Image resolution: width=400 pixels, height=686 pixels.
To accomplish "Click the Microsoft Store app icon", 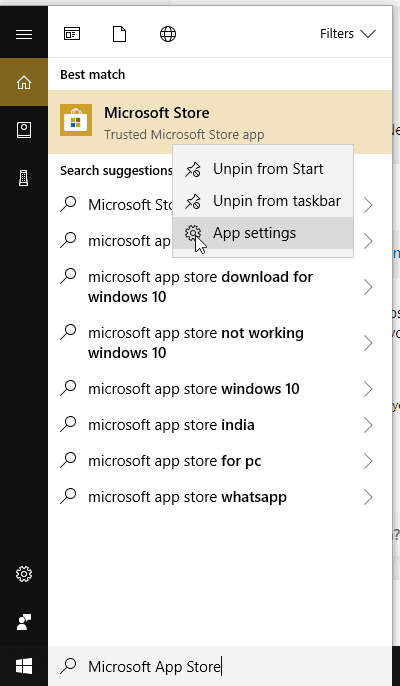I will pos(76,120).
